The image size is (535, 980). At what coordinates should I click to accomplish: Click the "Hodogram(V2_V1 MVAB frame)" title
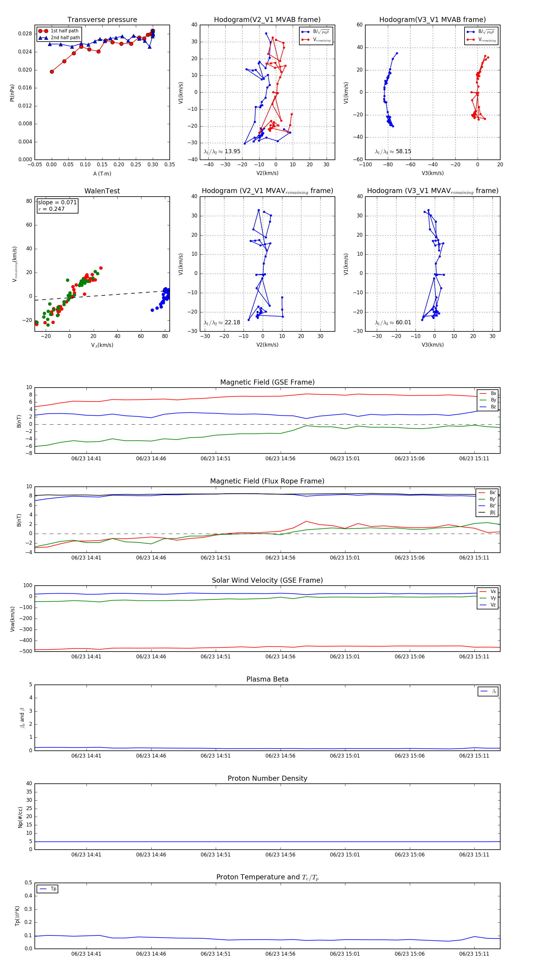267,20
